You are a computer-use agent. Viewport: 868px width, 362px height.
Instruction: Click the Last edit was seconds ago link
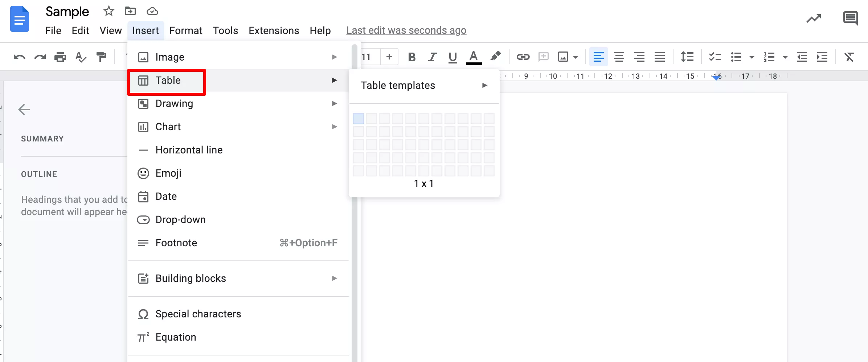coord(406,30)
